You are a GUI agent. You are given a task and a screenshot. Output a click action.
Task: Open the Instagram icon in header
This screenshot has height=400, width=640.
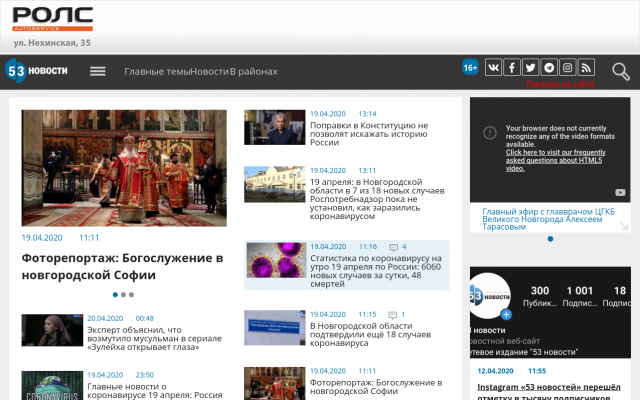[x=567, y=67]
